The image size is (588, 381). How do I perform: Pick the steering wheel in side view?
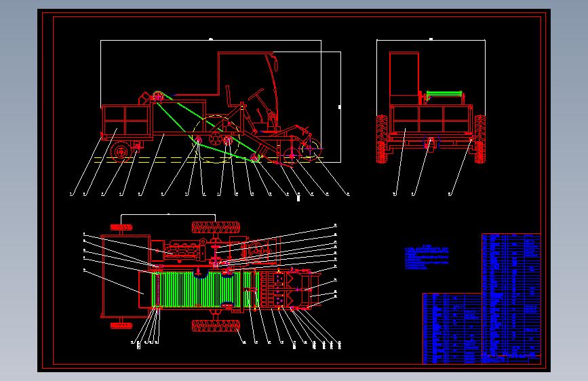(256, 94)
